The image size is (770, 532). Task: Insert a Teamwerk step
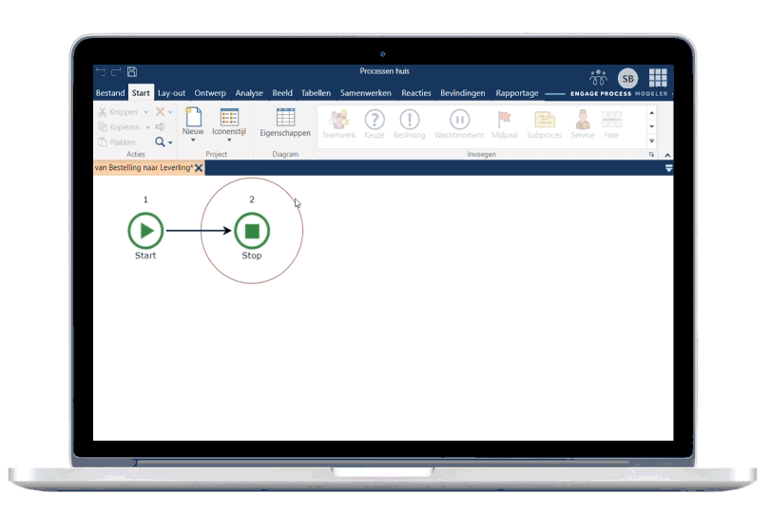point(337,123)
